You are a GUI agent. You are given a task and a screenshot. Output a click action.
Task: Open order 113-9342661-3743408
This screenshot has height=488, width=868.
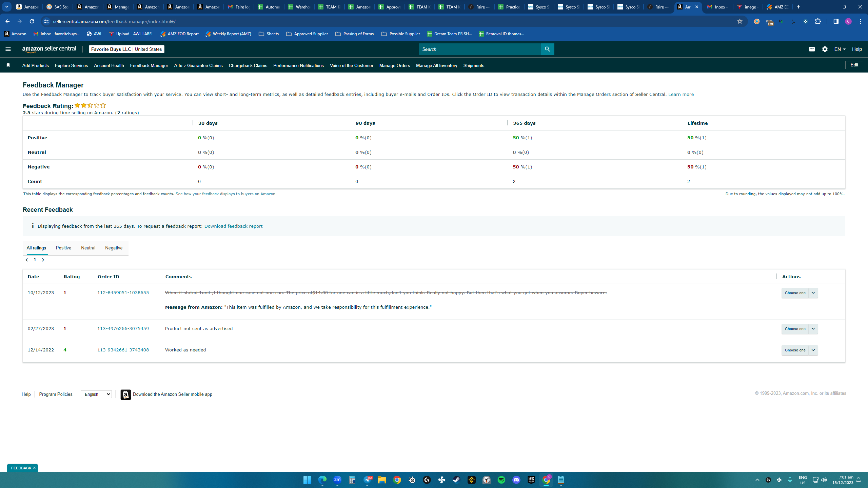coord(123,350)
